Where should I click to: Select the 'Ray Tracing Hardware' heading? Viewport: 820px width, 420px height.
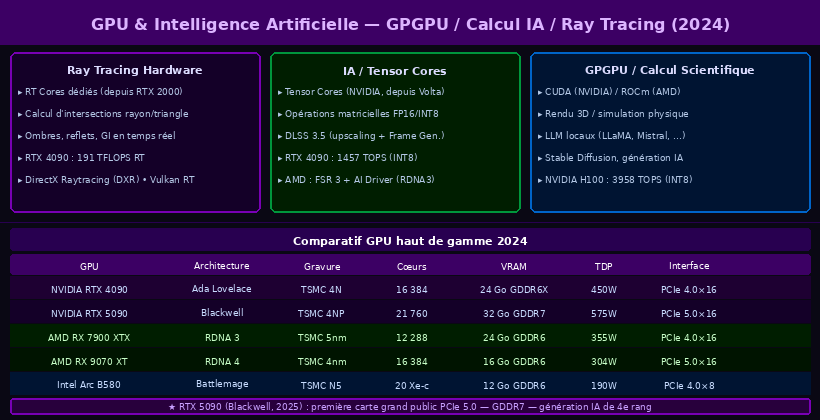[x=134, y=70]
